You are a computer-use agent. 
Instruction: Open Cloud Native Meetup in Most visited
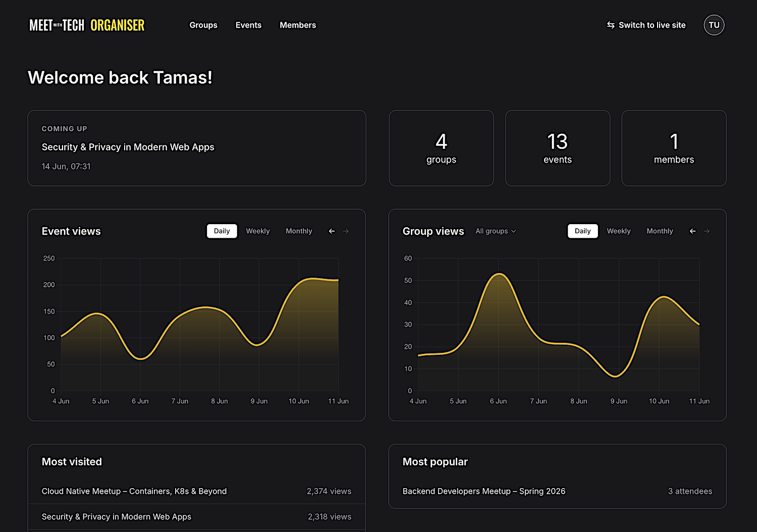(197, 491)
